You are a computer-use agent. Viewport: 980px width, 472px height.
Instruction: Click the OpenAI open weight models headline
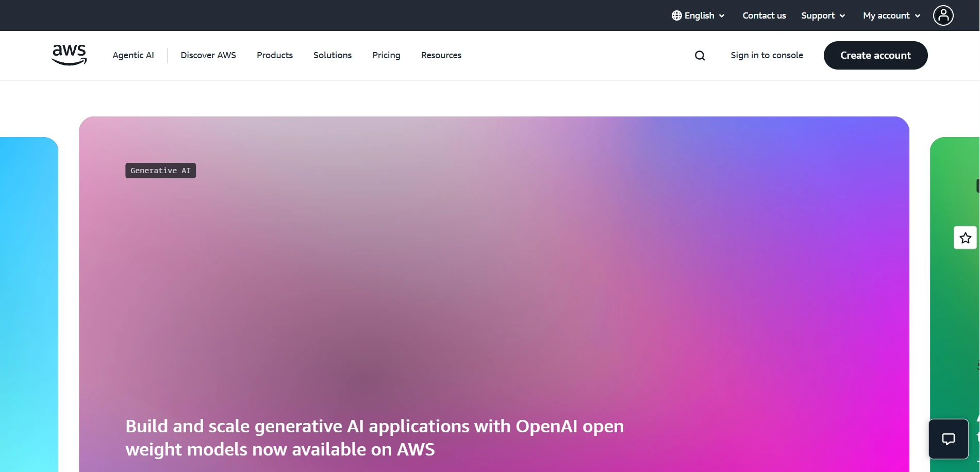click(375, 438)
